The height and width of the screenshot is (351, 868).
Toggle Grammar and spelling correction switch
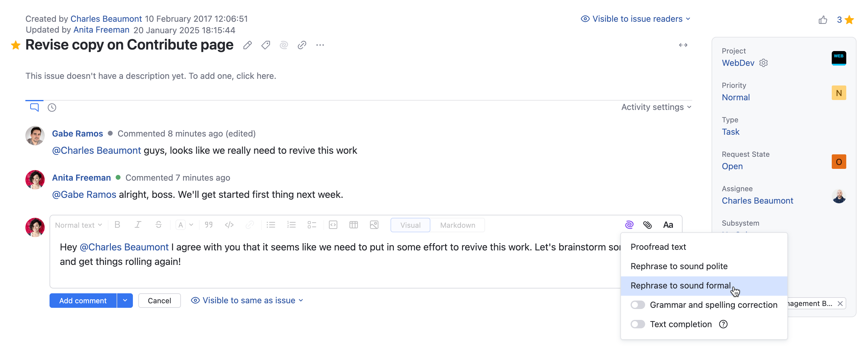(638, 305)
